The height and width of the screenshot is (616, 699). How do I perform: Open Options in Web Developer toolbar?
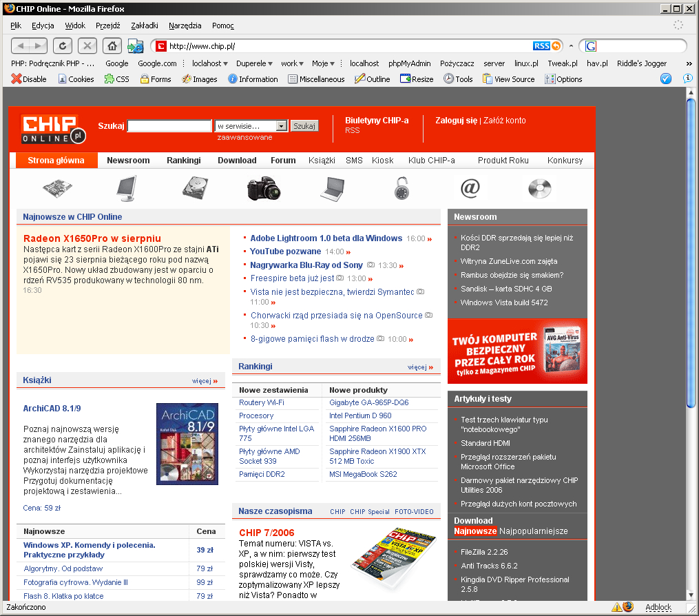[x=563, y=79]
